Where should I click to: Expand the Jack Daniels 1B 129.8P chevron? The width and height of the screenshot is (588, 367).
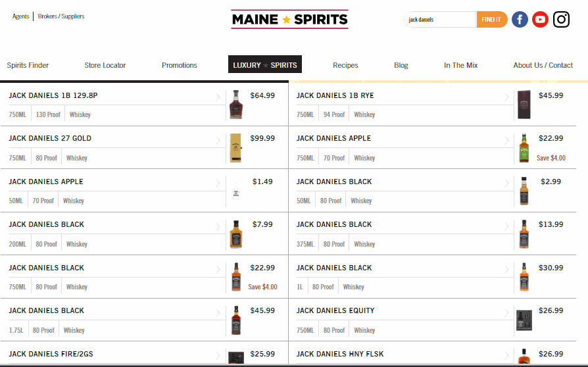coord(218,97)
